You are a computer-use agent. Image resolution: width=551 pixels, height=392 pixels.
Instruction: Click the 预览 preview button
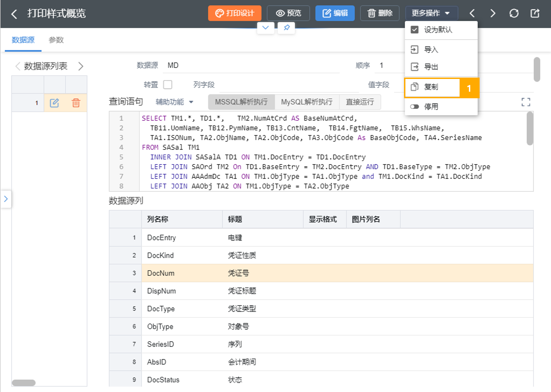[288, 13]
